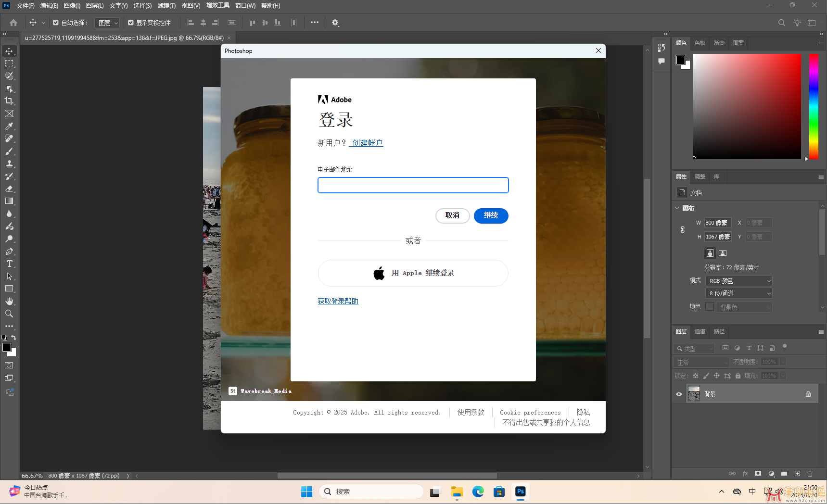Screen dimensions: 827x504
Task: Select the Clone Stamp tool
Action: (9, 164)
